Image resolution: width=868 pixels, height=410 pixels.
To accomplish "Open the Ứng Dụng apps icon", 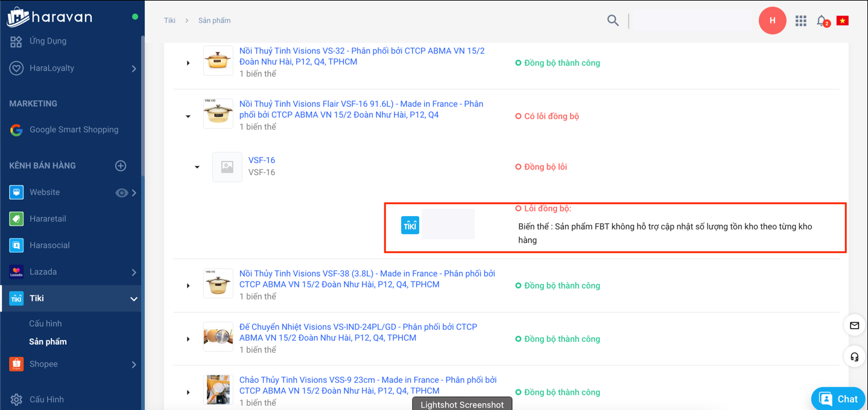I will [16, 41].
